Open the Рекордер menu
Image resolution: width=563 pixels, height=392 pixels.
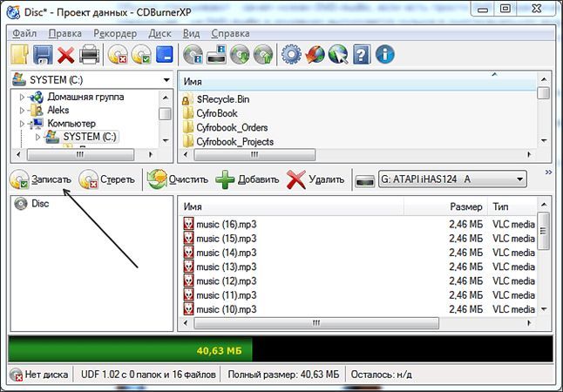point(115,33)
